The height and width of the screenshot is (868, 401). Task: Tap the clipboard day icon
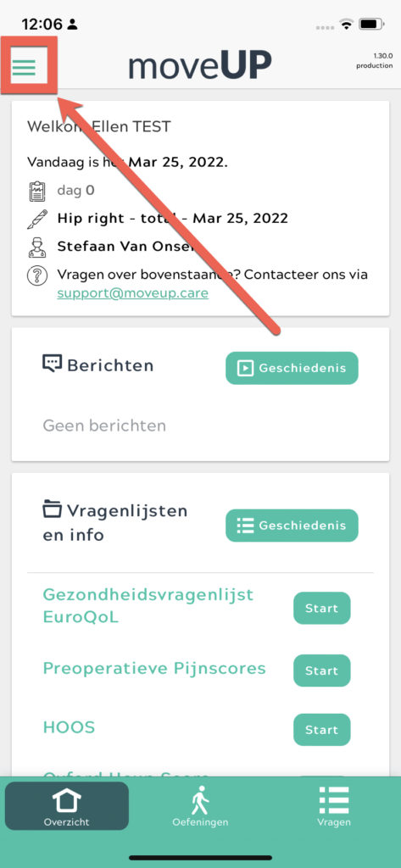click(x=37, y=191)
